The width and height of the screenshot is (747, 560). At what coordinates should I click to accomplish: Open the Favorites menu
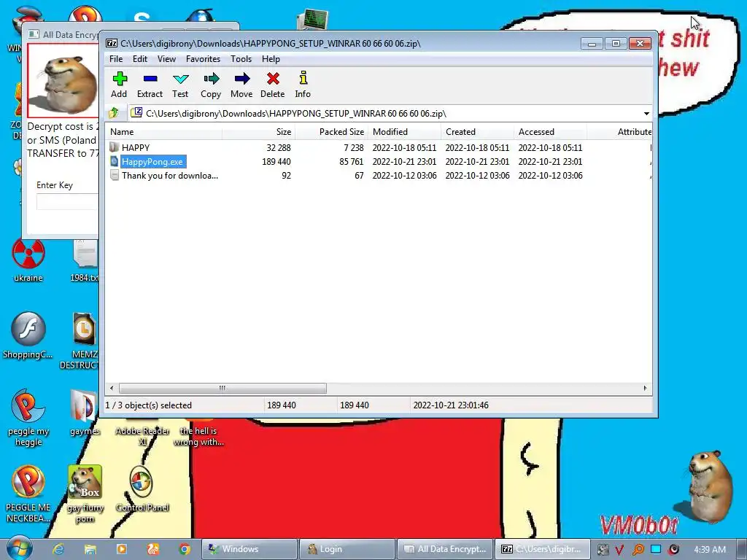[203, 59]
